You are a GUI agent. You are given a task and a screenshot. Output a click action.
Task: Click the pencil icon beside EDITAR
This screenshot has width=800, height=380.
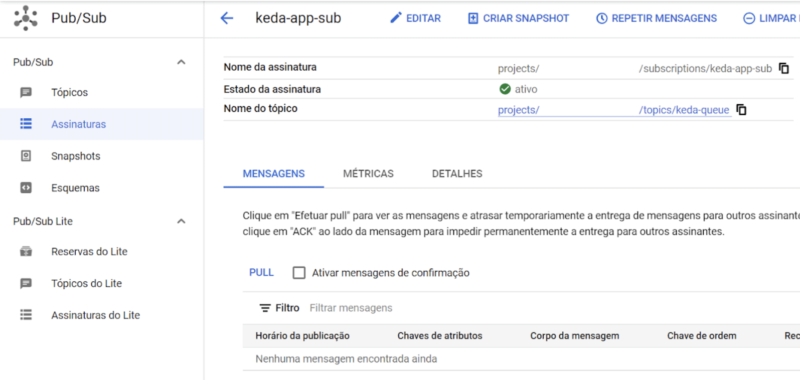396,18
